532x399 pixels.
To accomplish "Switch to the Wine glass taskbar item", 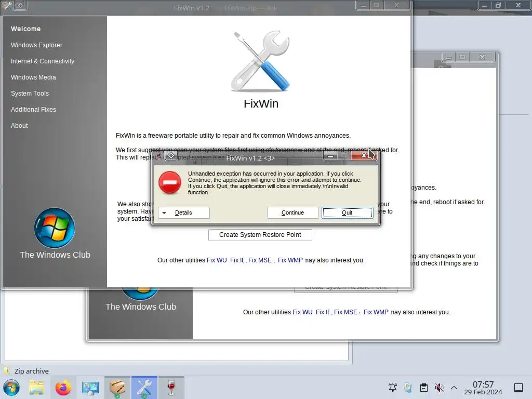I will click(x=171, y=388).
